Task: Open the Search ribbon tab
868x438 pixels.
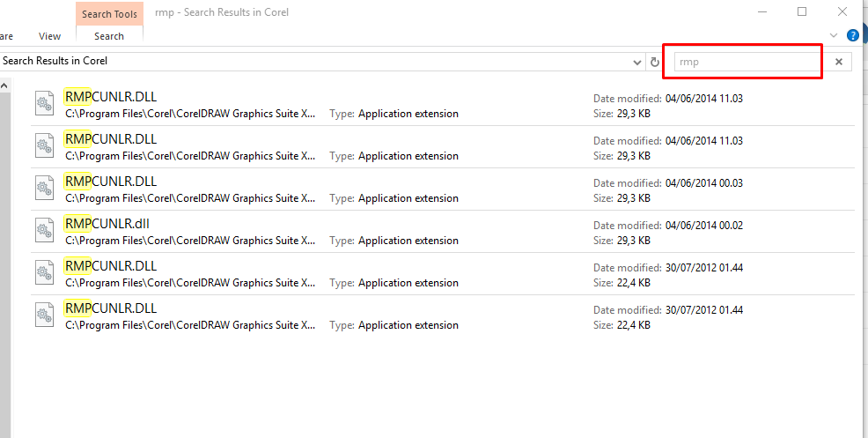Action: coord(109,36)
